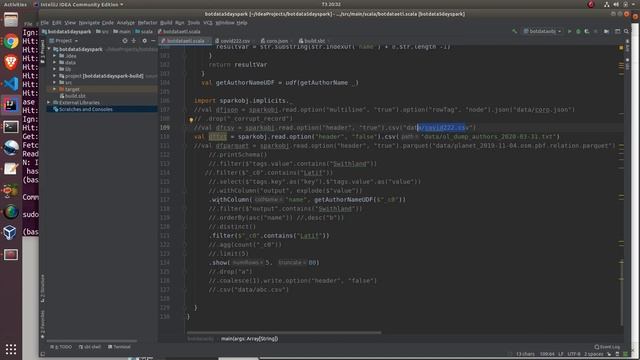This screenshot has height=360, width=640.
Task: Run with coverage icon in toolbar
Action: pyautogui.click(x=587, y=31)
